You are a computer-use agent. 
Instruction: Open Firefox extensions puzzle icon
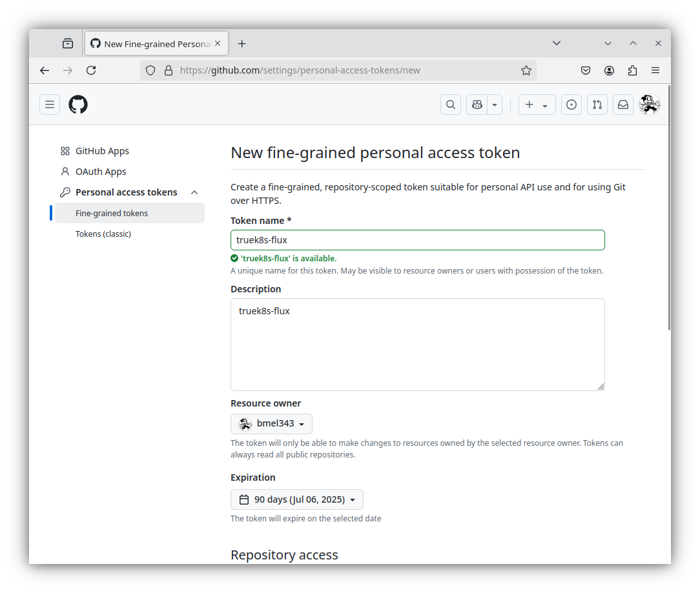tap(632, 70)
